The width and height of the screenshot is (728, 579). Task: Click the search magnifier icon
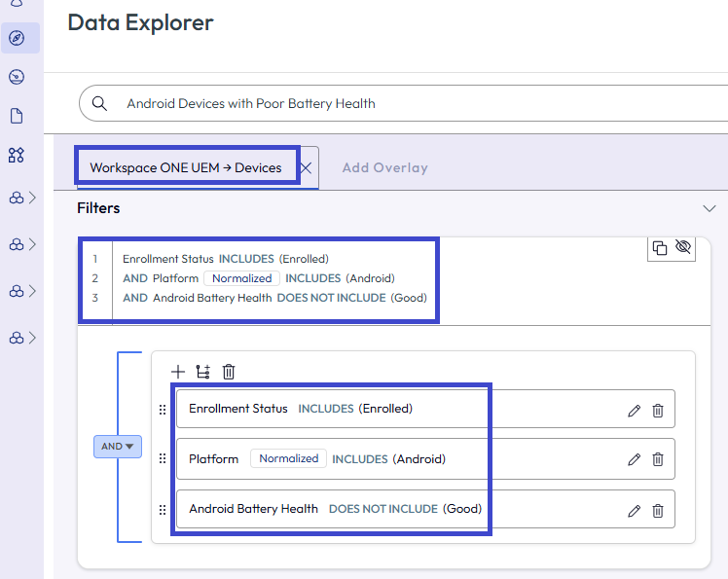tap(99, 103)
